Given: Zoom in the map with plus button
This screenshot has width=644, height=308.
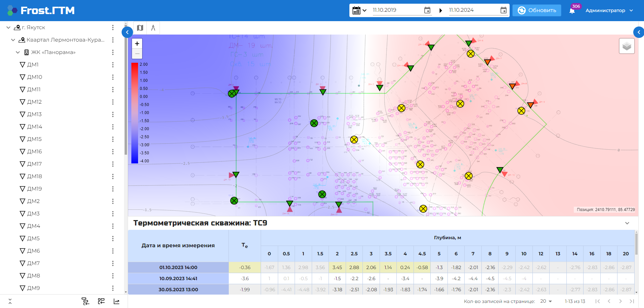Looking at the screenshot, I should tap(137, 44).
